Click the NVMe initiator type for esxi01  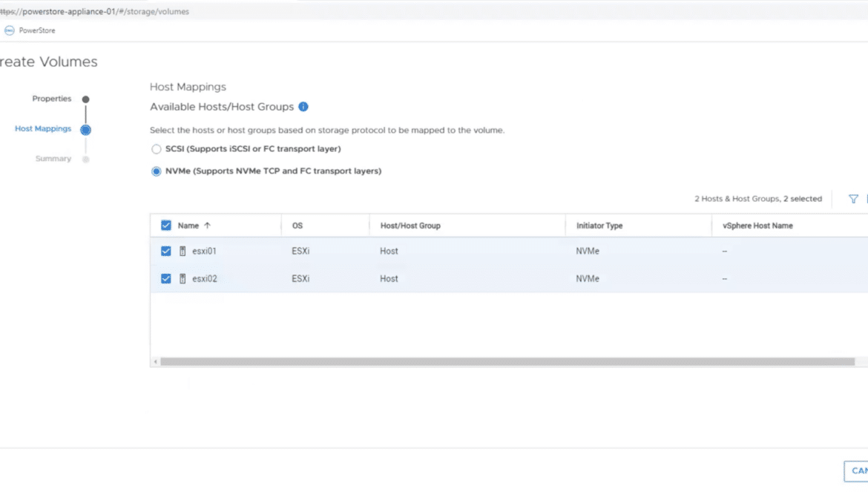click(x=588, y=252)
